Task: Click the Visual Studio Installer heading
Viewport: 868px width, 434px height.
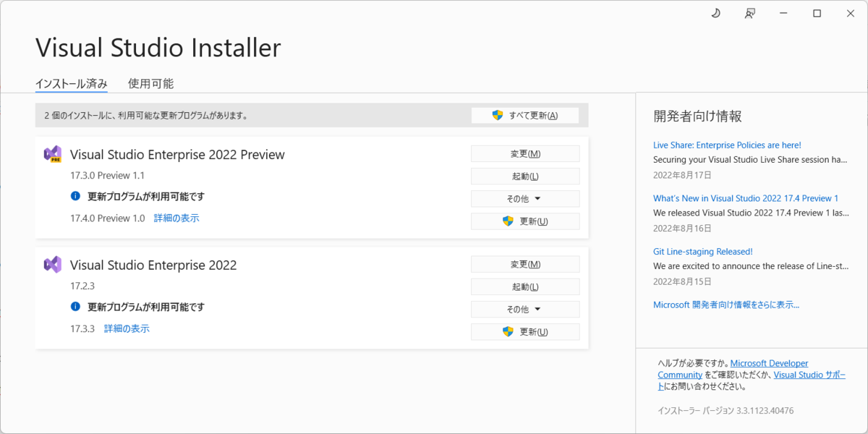Action: pos(158,48)
